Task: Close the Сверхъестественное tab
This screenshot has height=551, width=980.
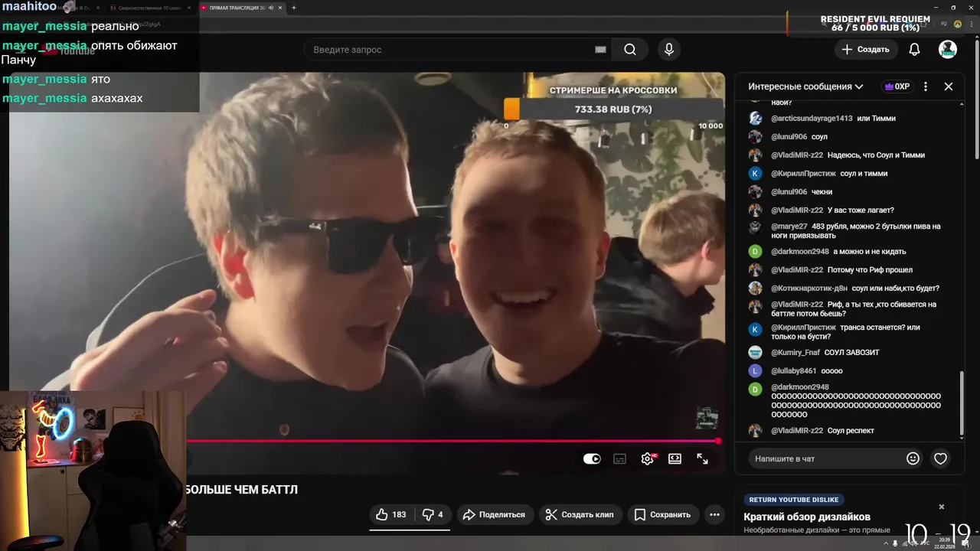Action: point(190,8)
